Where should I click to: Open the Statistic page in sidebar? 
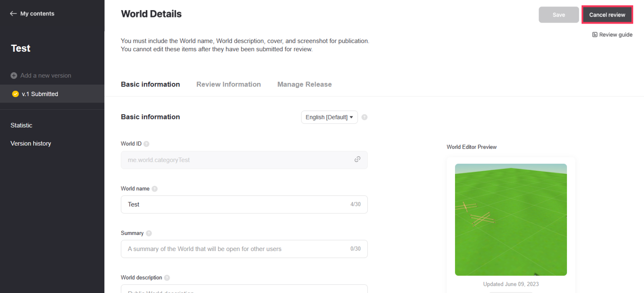[21, 125]
